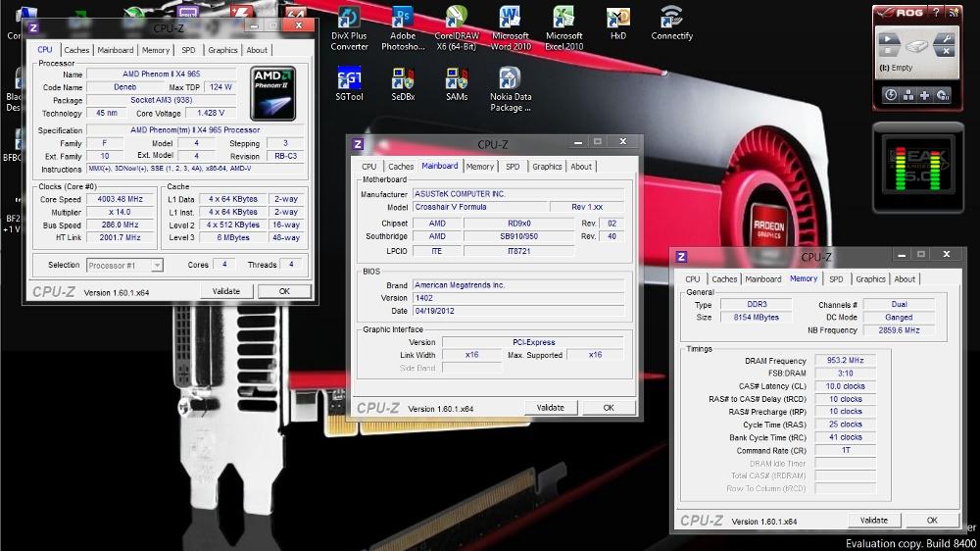The height and width of the screenshot is (551, 980).
Task: Click the Z icon in Mainboard CPU-Z title bar
Action: pos(358,144)
